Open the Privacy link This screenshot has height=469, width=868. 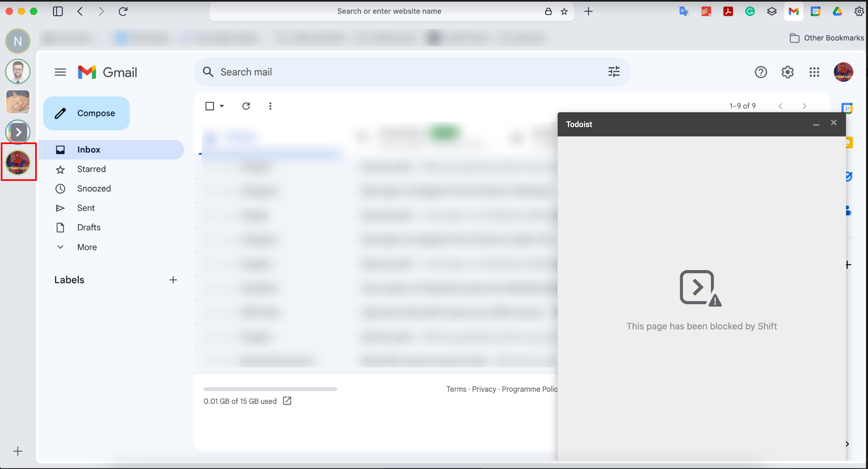click(484, 389)
